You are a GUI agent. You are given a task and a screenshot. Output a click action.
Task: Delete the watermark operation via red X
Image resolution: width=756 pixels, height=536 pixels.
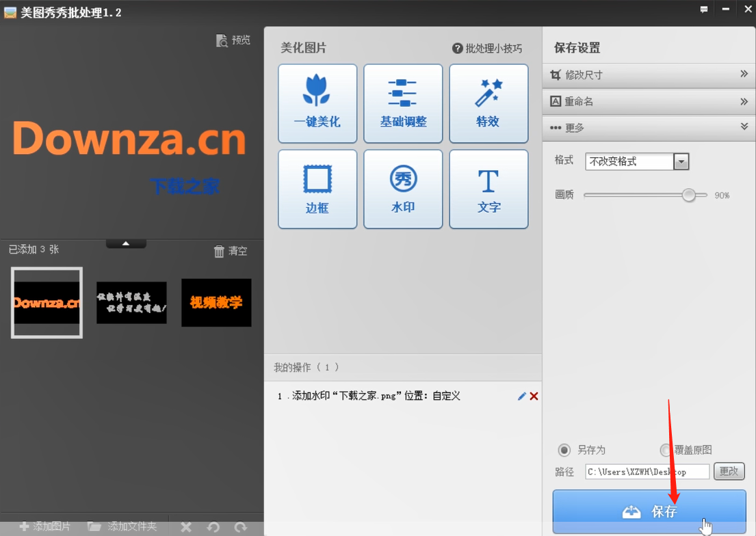[x=534, y=396]
